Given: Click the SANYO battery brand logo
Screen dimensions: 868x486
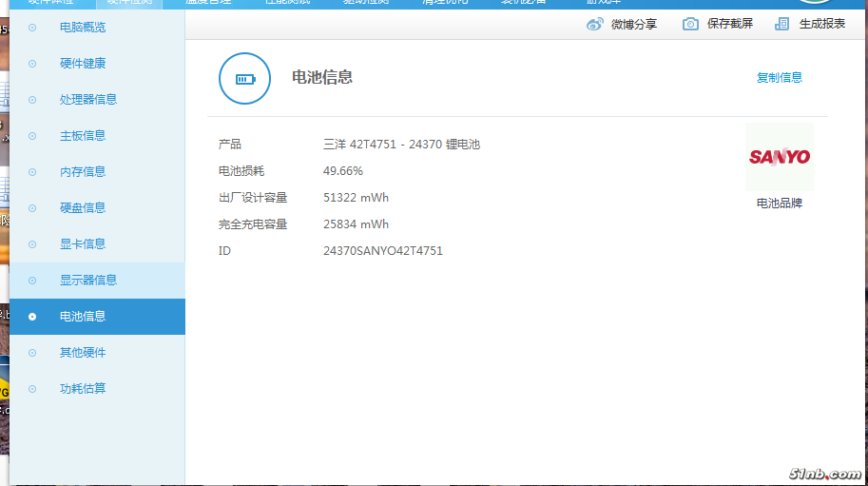Looking at the screenshot, I should tap(779, 157).
